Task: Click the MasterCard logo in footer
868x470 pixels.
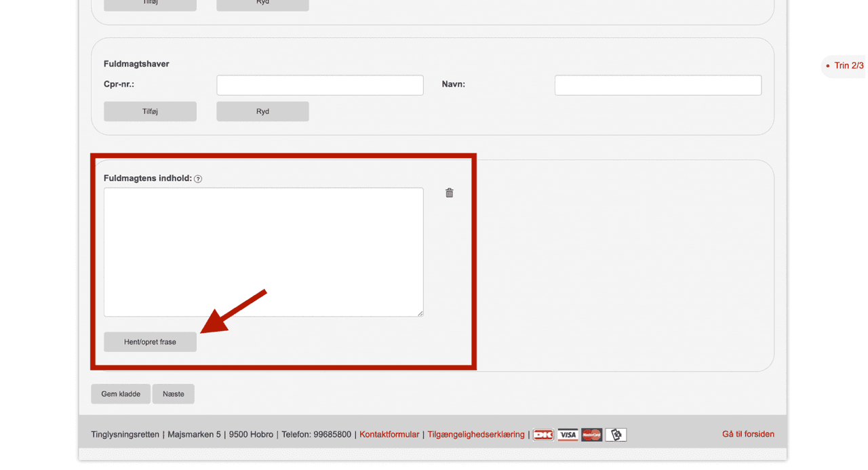Action: (x=591, y=435)
